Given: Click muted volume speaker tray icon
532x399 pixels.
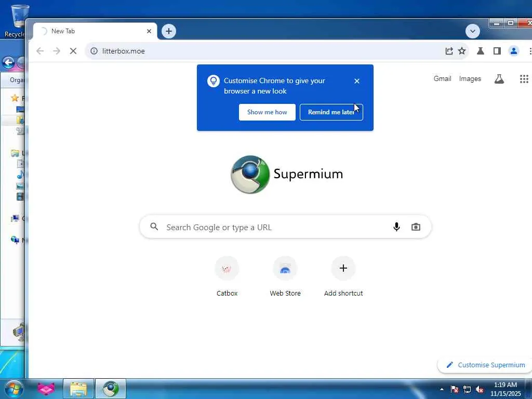Looking at the screenshot, I should click(480, 389).
